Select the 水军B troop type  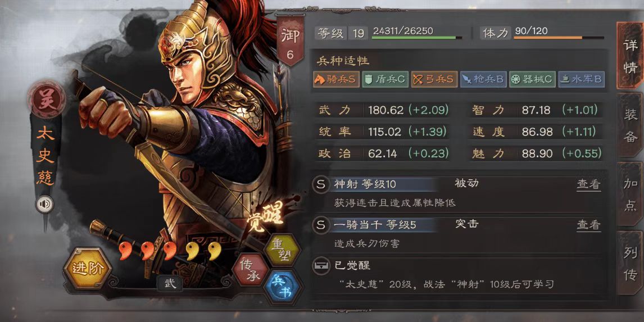581,79
